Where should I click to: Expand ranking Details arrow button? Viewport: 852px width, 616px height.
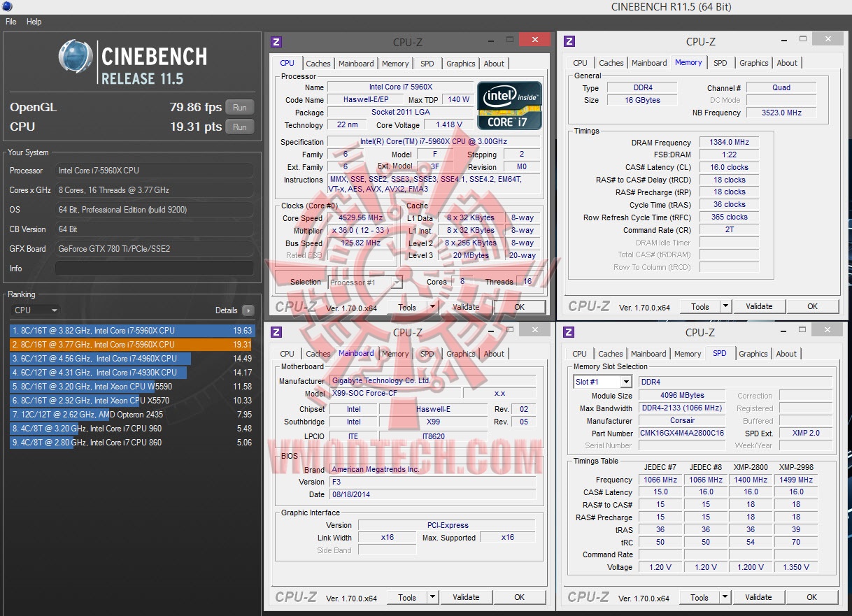[x=248, y=310]
